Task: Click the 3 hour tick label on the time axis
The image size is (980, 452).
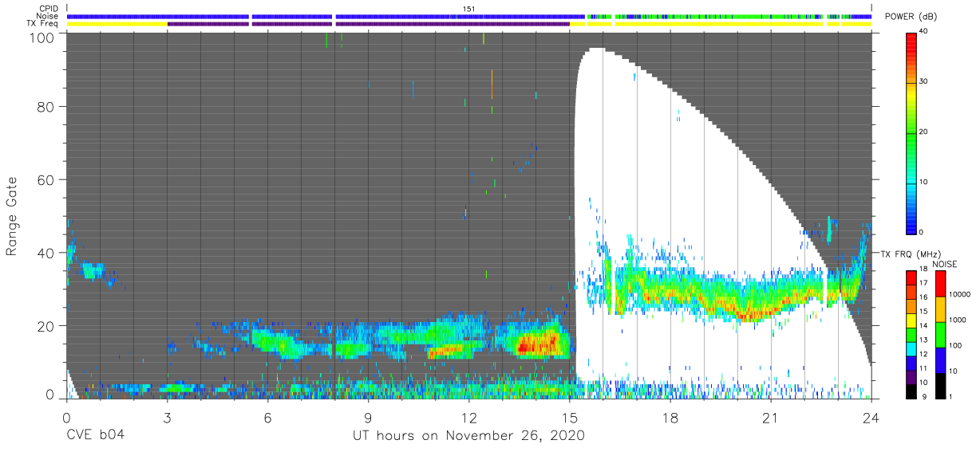Action: pos(167,416)
